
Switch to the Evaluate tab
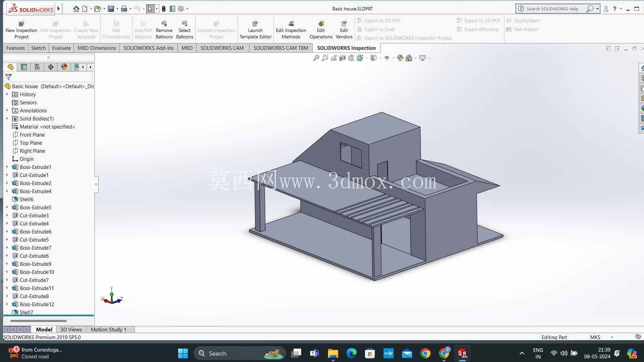coord(62,48)
